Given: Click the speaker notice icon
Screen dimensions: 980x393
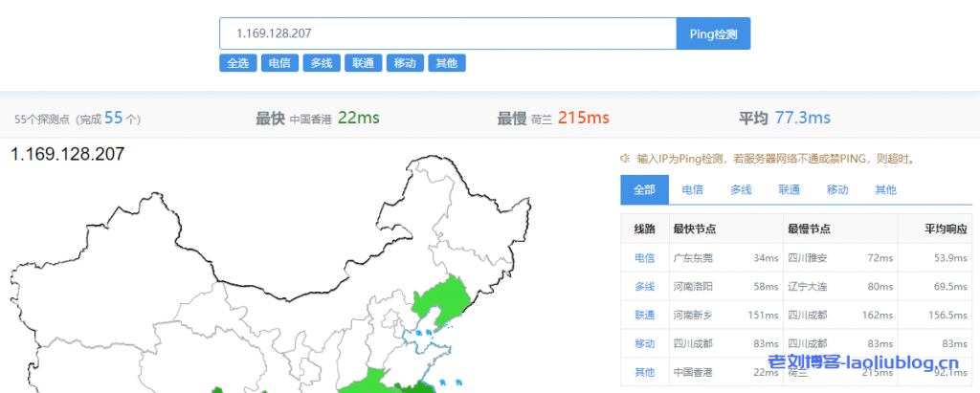Looking at the screenshot, I should point(624,158).
